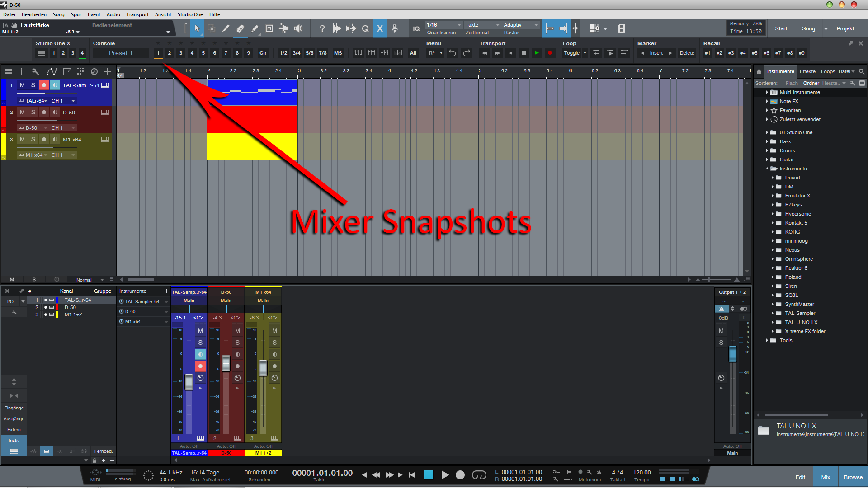The image size is (868, 488).
Task: Click the record button in Transport macro
Action: (x=550, y=53)
